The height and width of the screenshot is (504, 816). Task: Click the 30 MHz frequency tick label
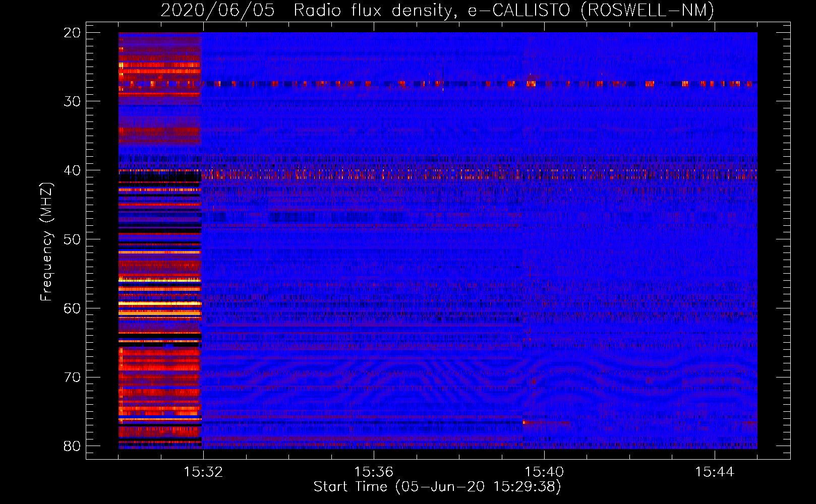[x=72, y=101]
